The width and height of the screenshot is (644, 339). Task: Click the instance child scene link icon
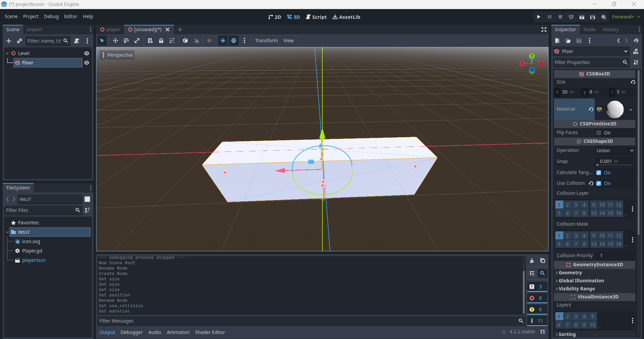(19, 41)
